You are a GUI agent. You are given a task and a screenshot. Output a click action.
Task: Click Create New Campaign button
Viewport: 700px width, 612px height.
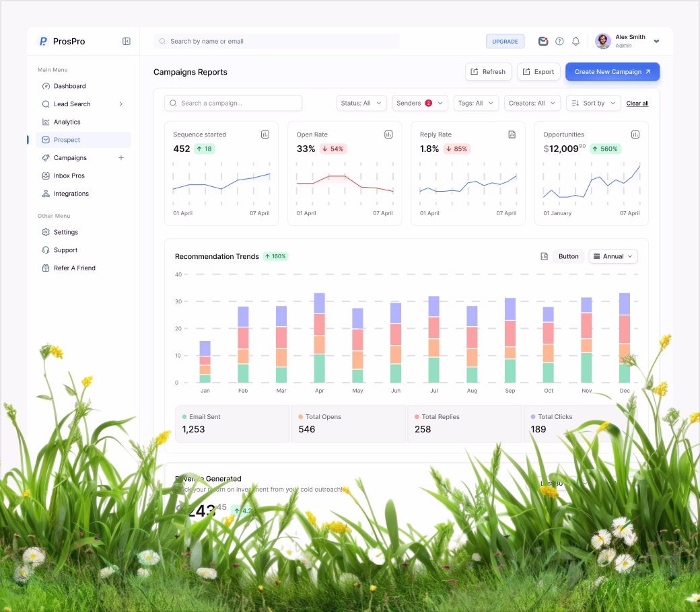[x=612, y=72]
